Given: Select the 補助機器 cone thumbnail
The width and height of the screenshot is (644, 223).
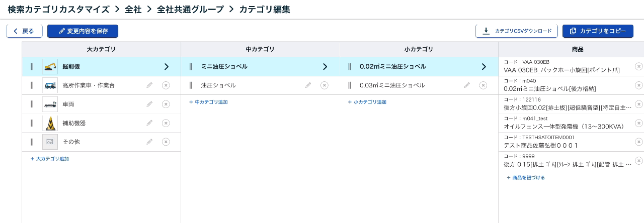Looking at the screenshot, I should click(x=50, y=123).
